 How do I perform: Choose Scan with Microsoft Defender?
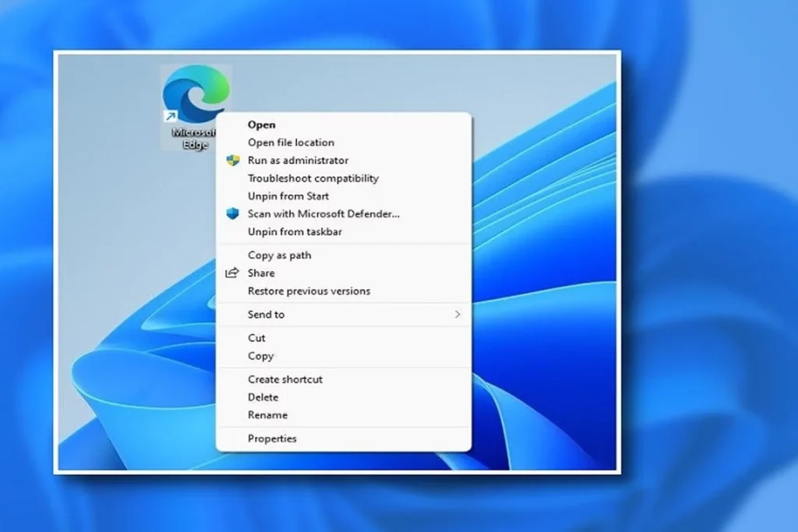tap(344, 213)
